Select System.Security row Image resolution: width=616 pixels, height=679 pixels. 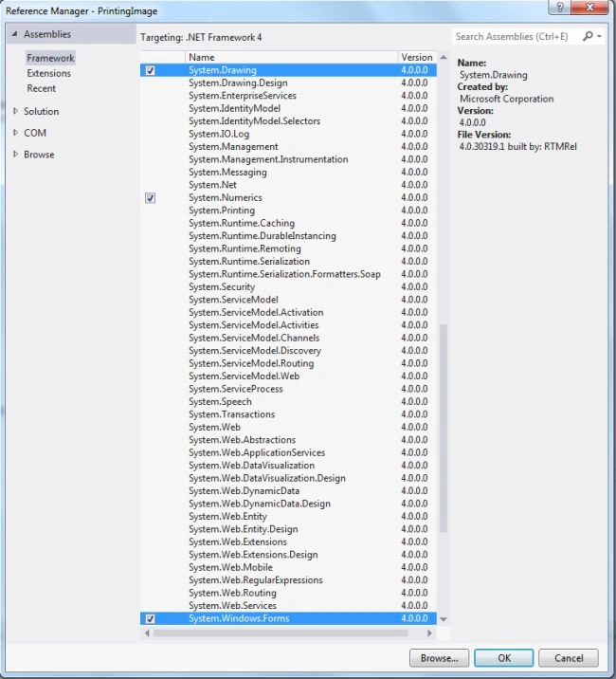(x=288, y=286)
